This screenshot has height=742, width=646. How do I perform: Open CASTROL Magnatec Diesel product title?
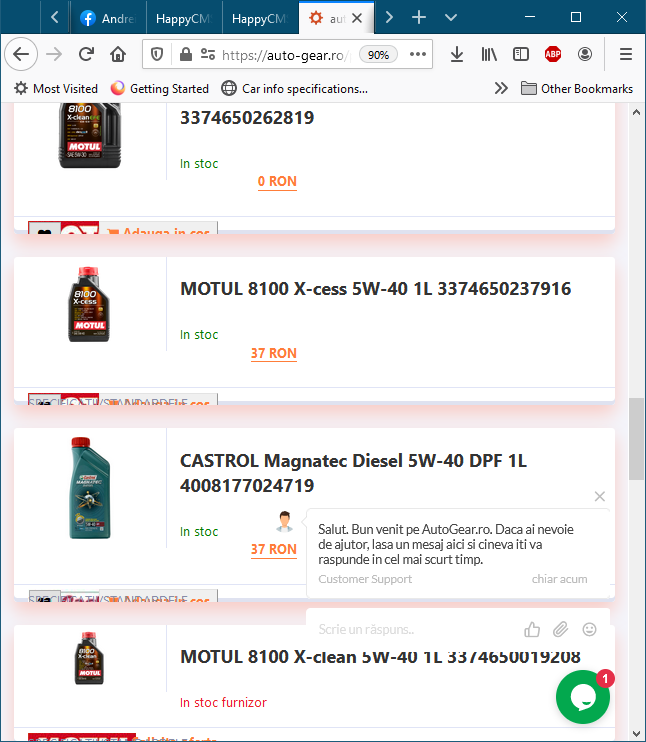click(353, 473)
